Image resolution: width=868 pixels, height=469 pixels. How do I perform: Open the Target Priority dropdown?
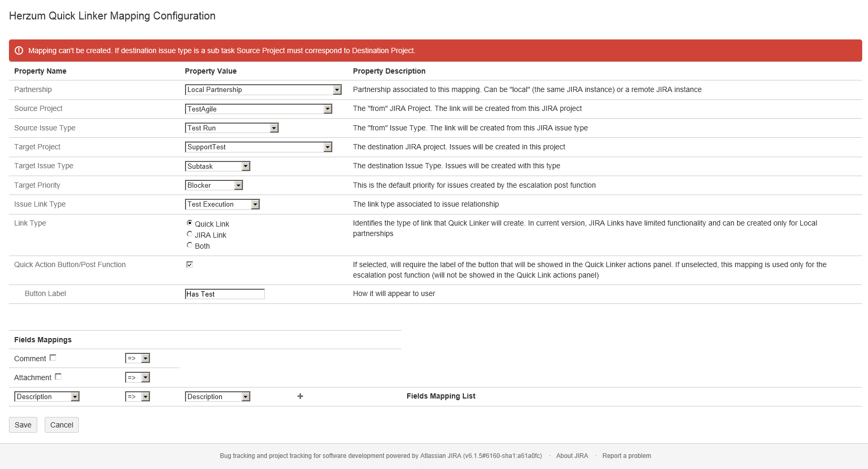[214, 185]
